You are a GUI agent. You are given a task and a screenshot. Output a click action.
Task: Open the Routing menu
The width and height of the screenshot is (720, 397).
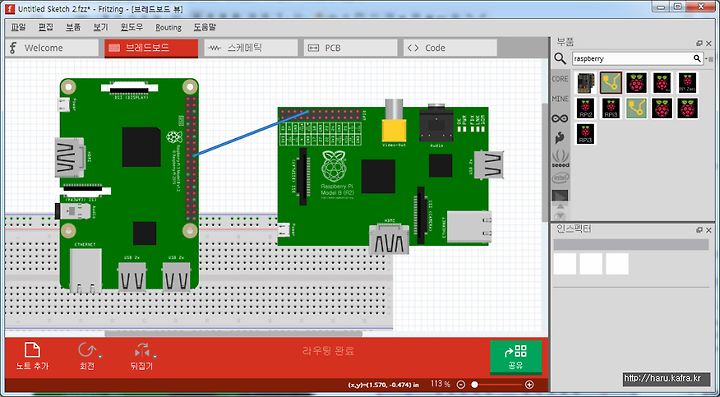pos(168,27)
